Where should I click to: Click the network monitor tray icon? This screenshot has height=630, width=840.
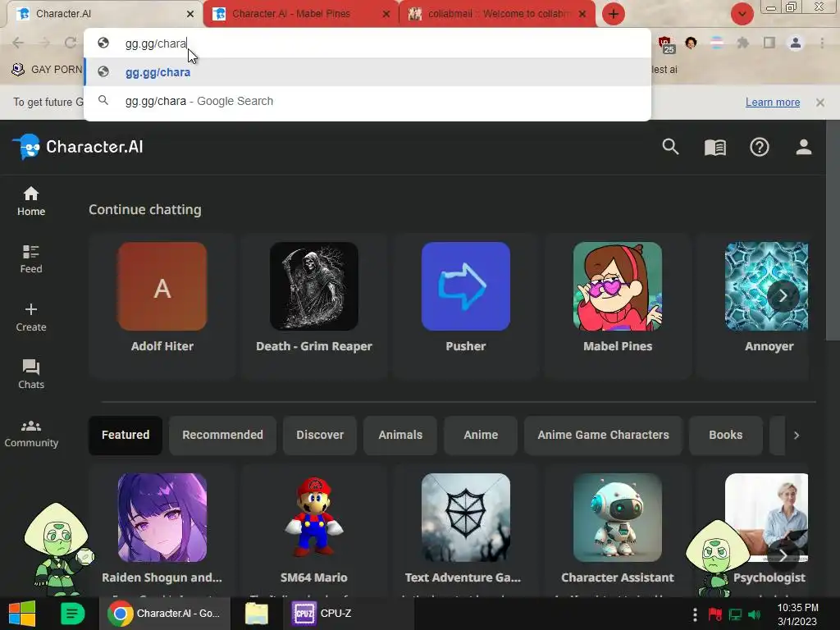[735, 615]
